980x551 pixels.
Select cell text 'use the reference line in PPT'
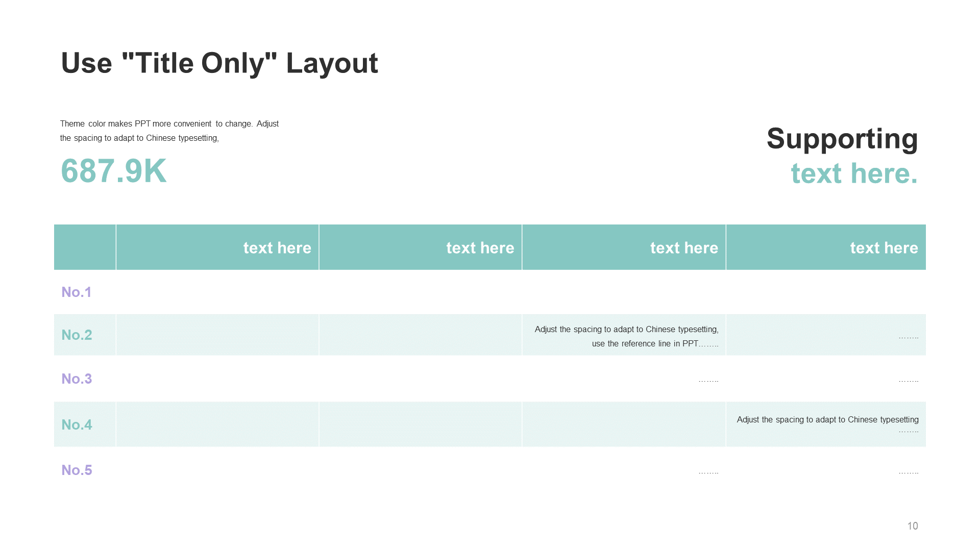pos(645,343)
